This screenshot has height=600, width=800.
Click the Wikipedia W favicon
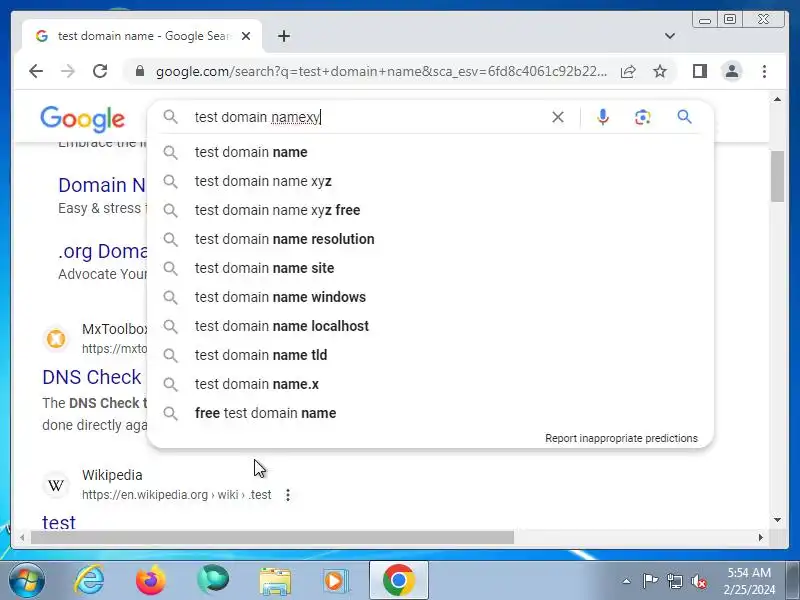click(56, 485)
